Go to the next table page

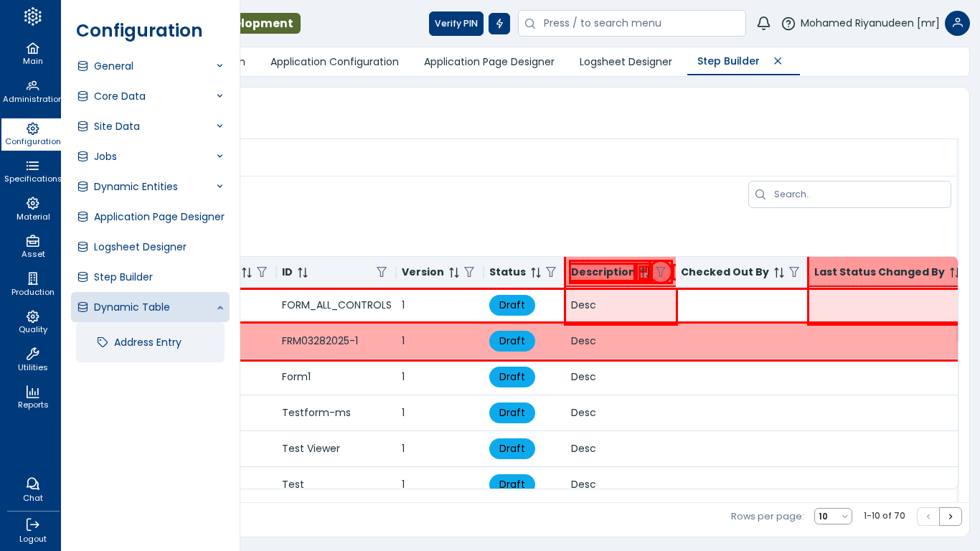tap(951, 517)
